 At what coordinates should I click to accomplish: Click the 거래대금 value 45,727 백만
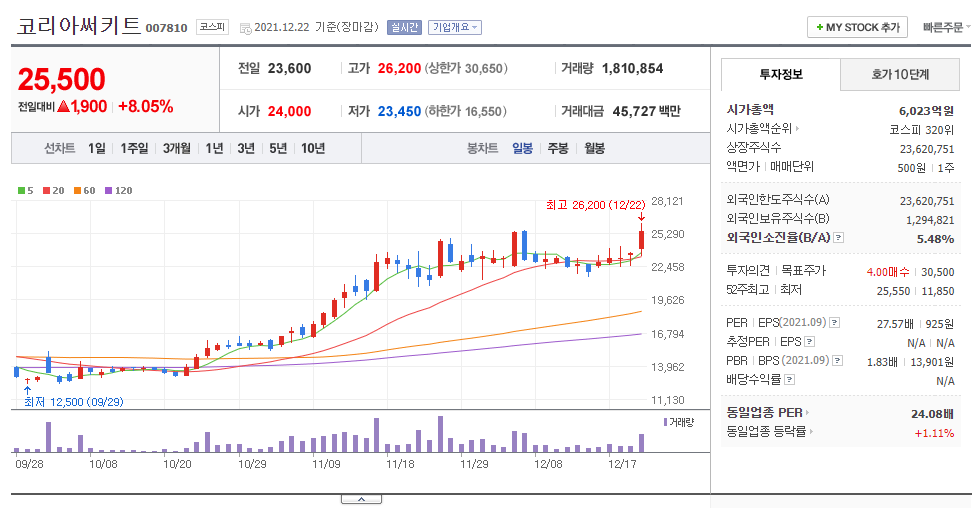coord(646,112)
